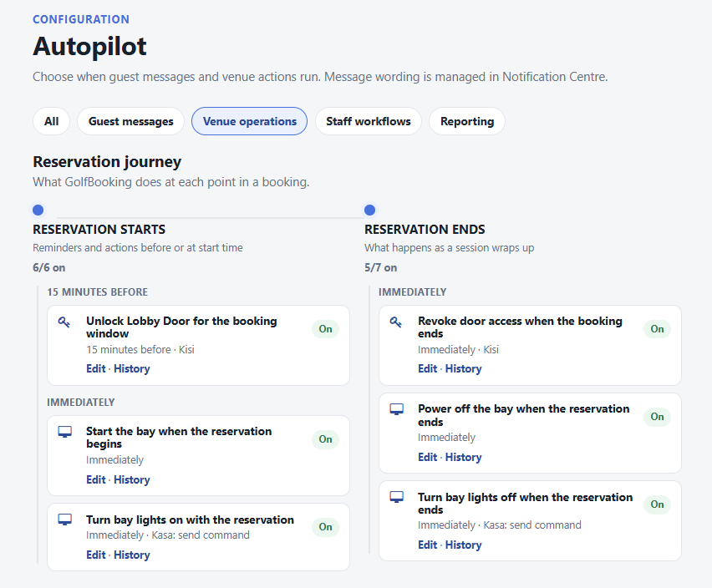Click the Start the bay card title

coord(179,438)
